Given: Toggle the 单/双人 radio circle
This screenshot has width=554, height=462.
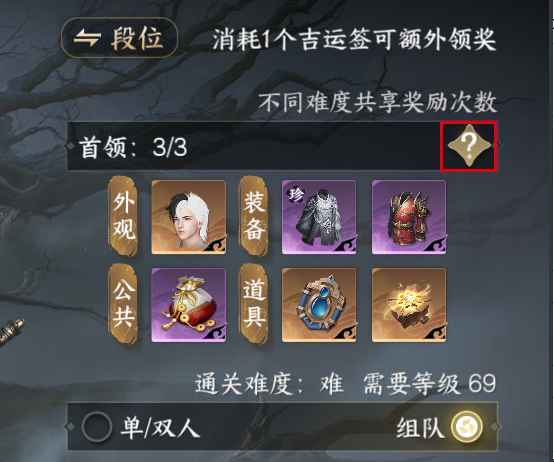Looking at the screenshot, I should tap(97, 427).
